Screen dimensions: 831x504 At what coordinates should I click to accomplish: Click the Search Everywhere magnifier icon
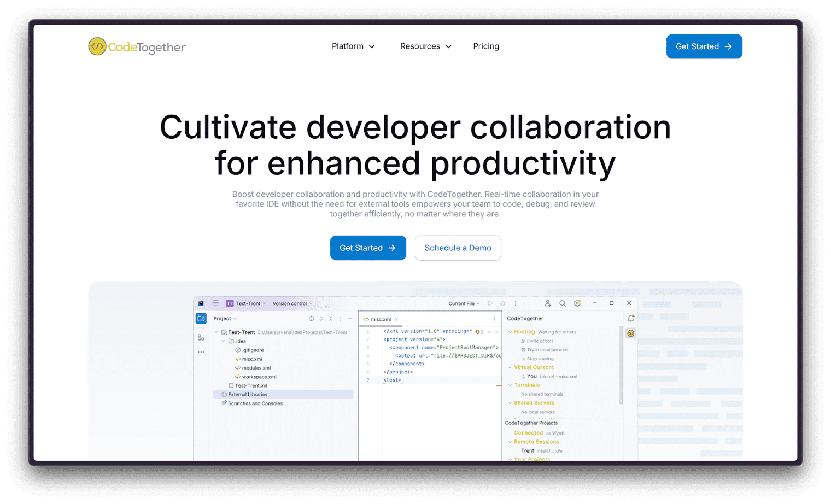pos(563,303)
